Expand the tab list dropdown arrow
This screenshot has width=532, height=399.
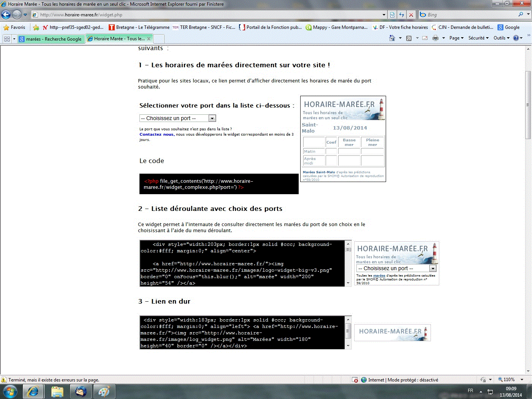(14, 39)
